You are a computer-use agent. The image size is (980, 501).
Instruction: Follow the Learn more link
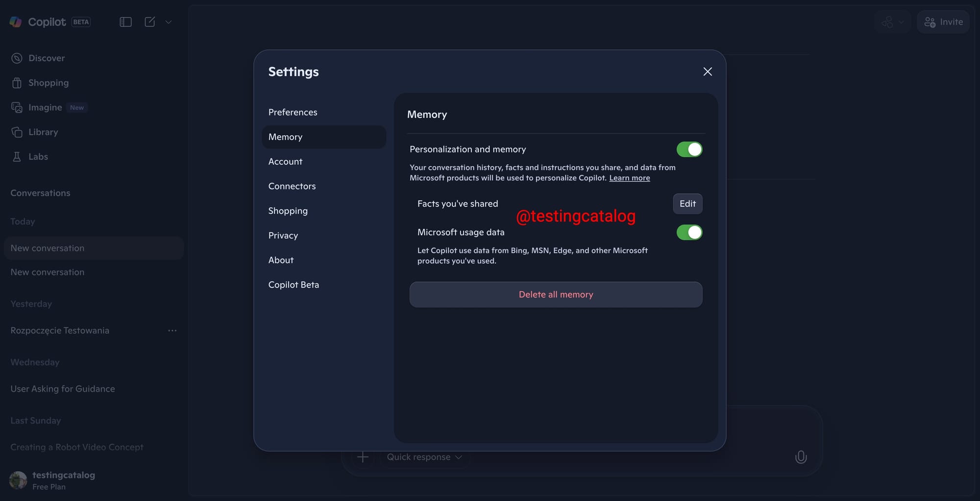tap(629, 178)
